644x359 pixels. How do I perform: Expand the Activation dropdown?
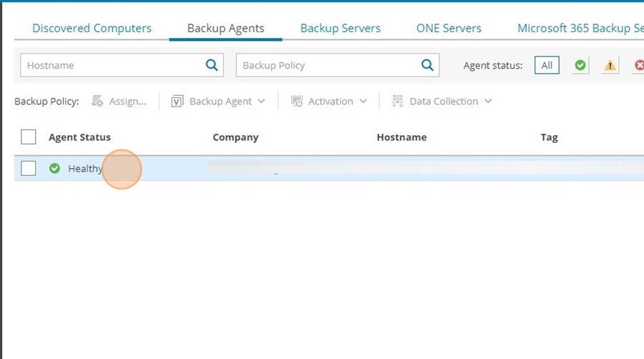328,102
